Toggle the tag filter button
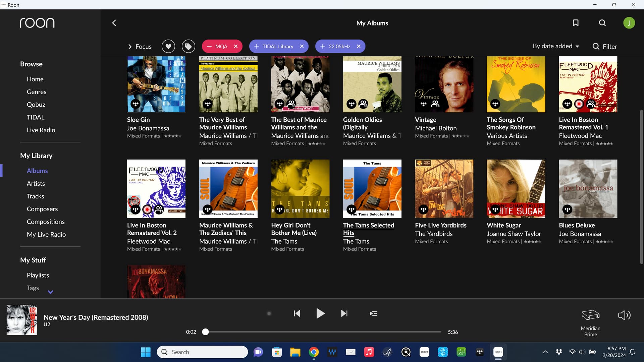The image size is (644, 362). point(189,46)
